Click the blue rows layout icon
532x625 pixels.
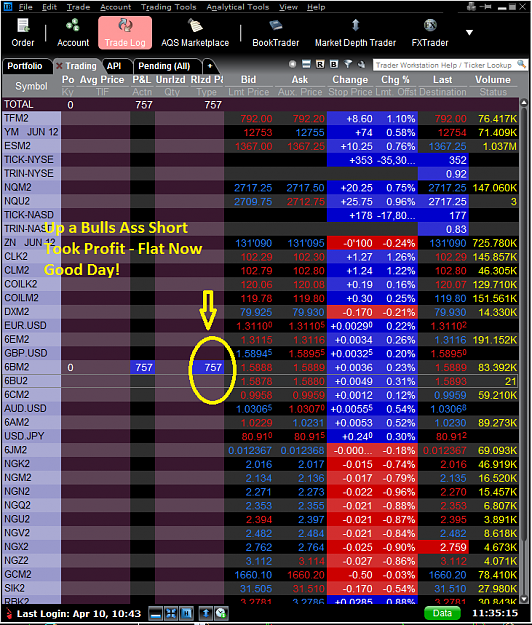(x=306, y=64)
